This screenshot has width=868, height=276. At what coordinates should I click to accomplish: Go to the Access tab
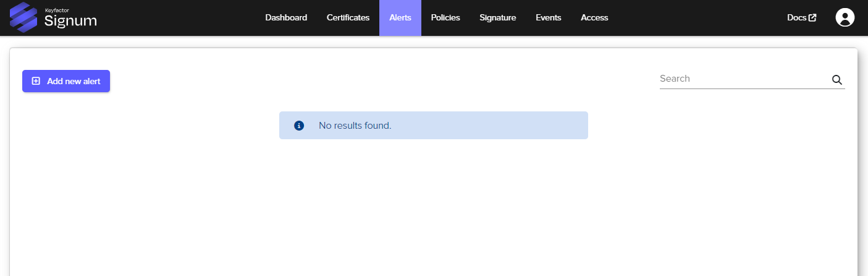point(594,18)
